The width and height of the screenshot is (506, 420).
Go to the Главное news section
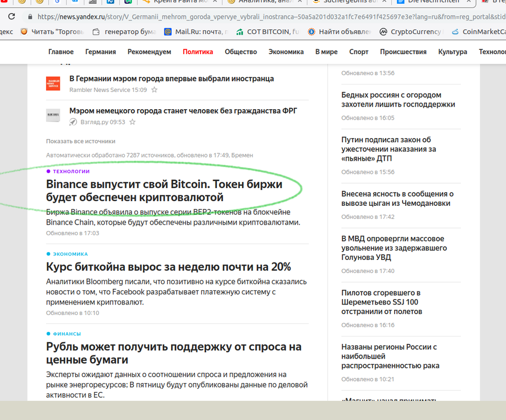[x=61, y=51]
